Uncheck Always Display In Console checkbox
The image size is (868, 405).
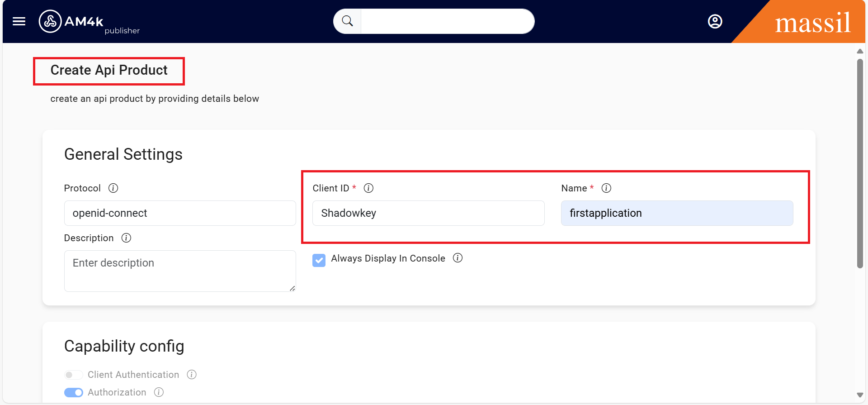pos(319,260)
